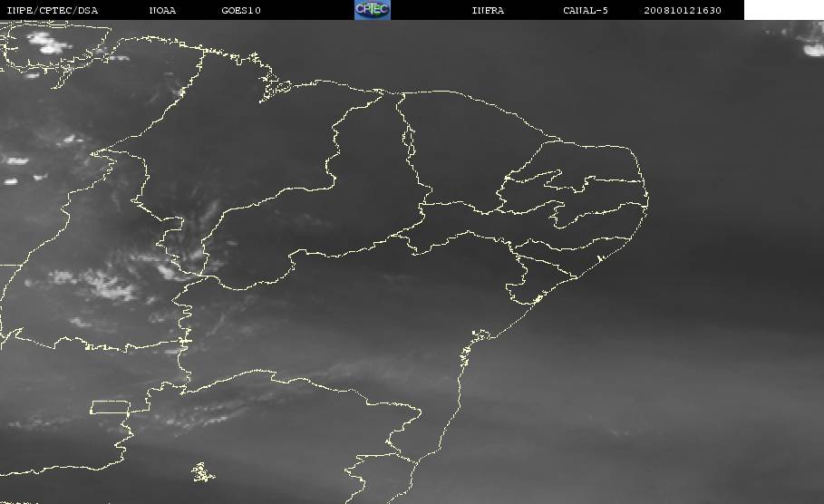Click the 'INFRA' label in the header
The height and width of the screenshot is (504, 824).
pyautogui.click(x=488, y=11)
